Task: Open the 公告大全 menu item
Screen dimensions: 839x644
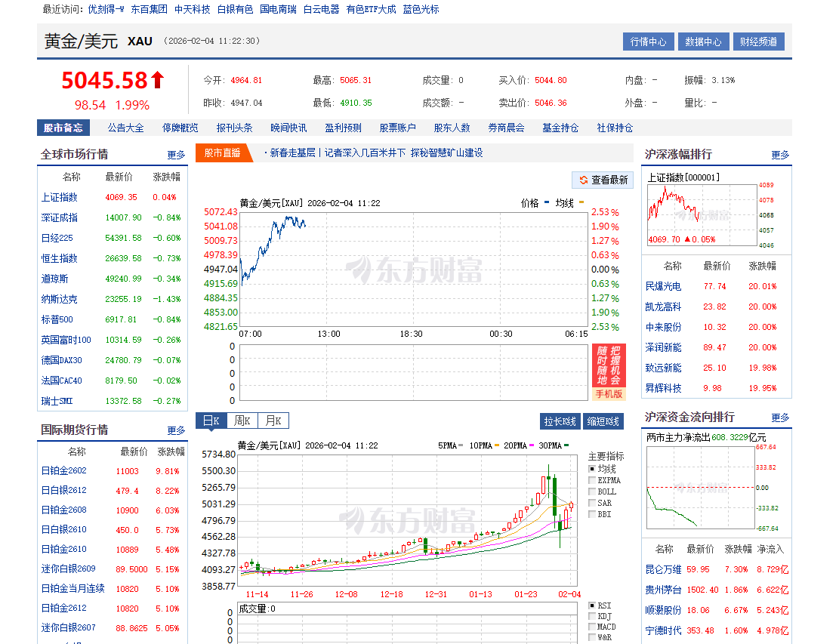Action: click(126, 128)
